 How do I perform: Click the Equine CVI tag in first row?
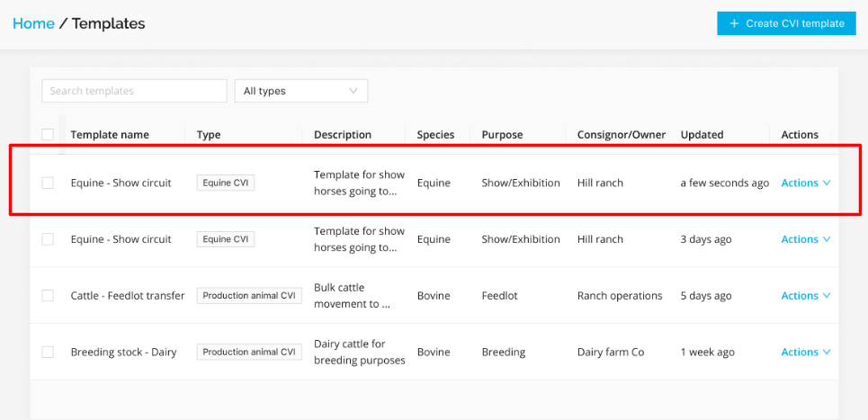[x=226, y=183]
